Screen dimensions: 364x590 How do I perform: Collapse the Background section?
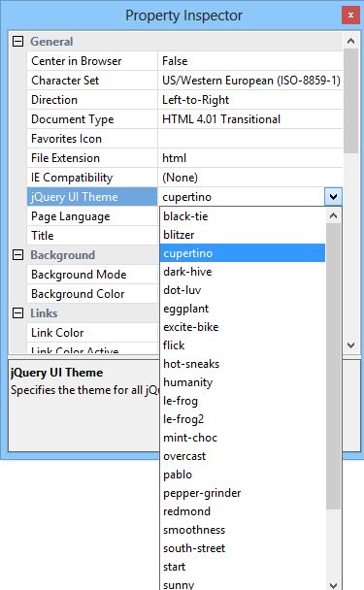click(17, 255)
